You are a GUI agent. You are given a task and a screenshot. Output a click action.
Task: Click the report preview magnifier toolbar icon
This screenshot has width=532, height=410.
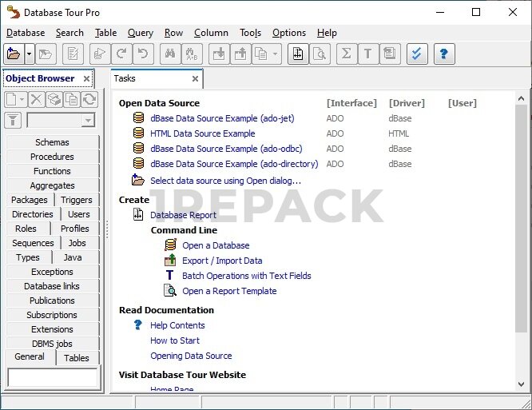click(x=320, y=54)
